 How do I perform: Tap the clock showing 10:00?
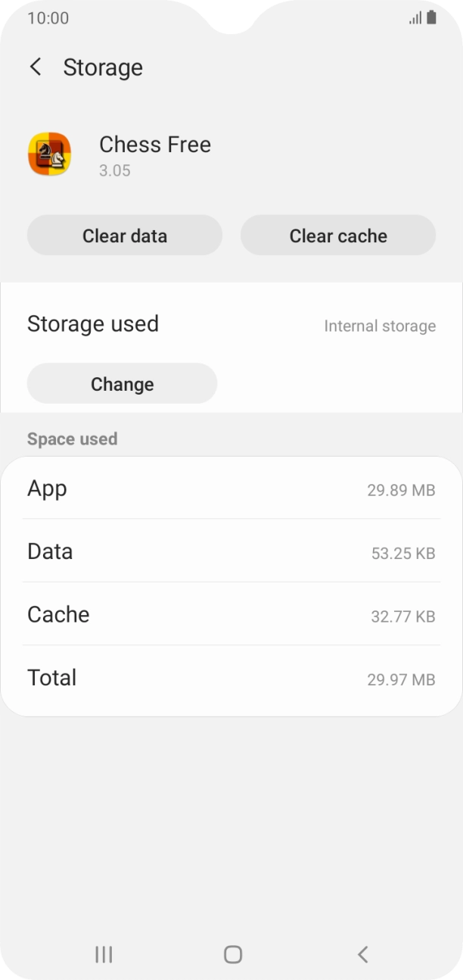[x=44, y=17]
